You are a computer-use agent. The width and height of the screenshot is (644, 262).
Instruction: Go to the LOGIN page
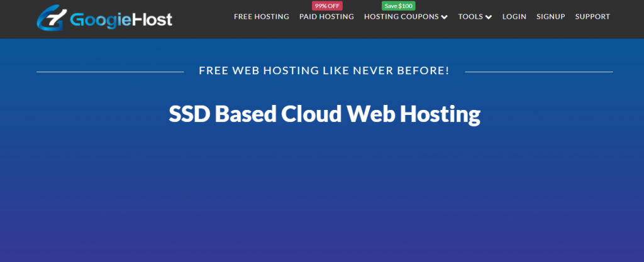514,17
